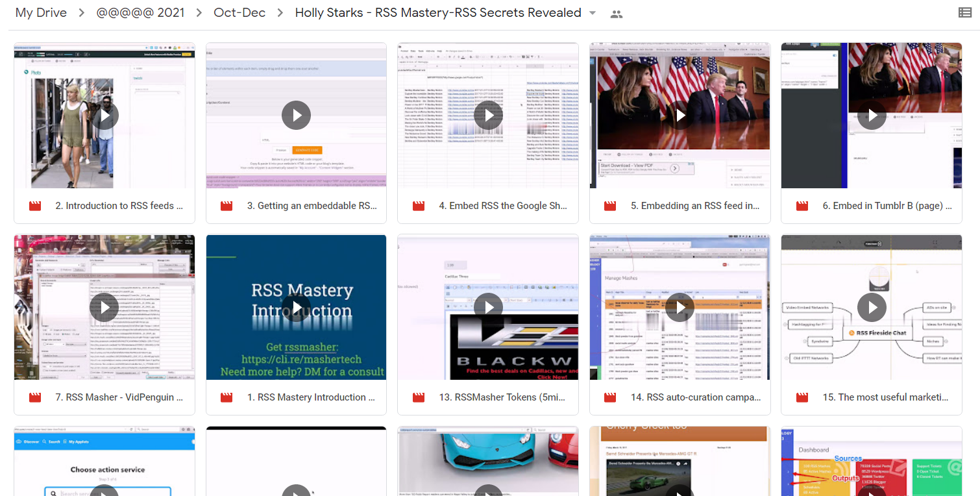This screenshot has height=496, width=980.
Task: Play video 1. RSS Mastery Introduction
Action: pyautogui.click(x=296, y=307)
